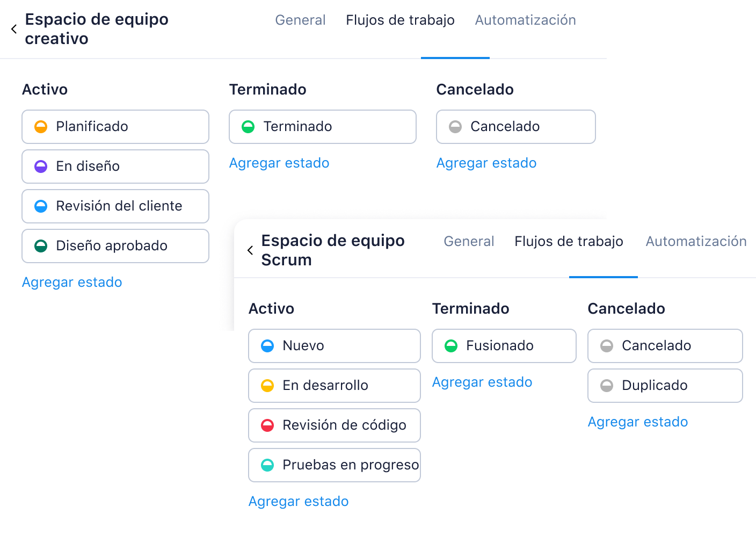Click Agregar estado below Fusionado

tap(482, 382)
